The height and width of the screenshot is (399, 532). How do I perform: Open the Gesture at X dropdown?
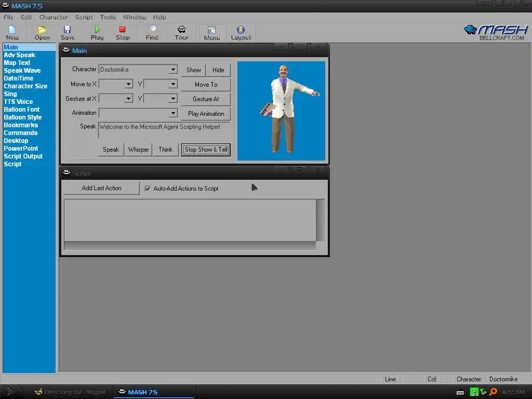128,99
